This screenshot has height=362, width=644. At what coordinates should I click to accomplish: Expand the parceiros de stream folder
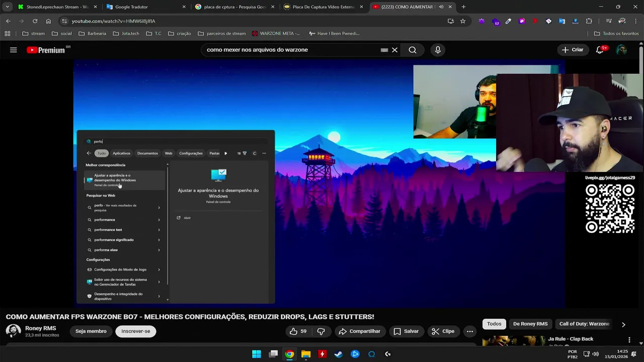222,34
